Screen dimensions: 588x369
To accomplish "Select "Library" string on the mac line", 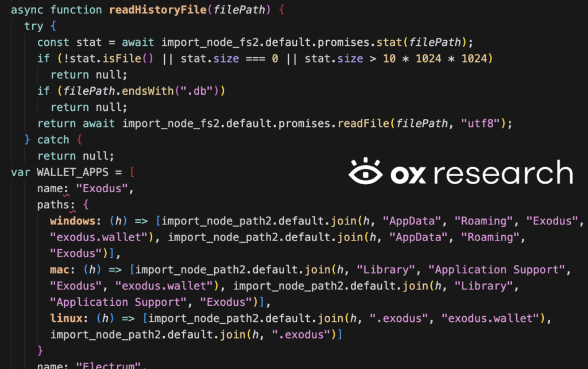I will (x=386, y=270).
